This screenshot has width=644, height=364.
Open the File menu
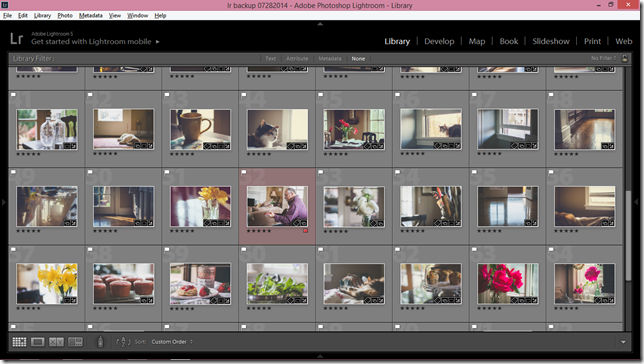coord(7,16)
